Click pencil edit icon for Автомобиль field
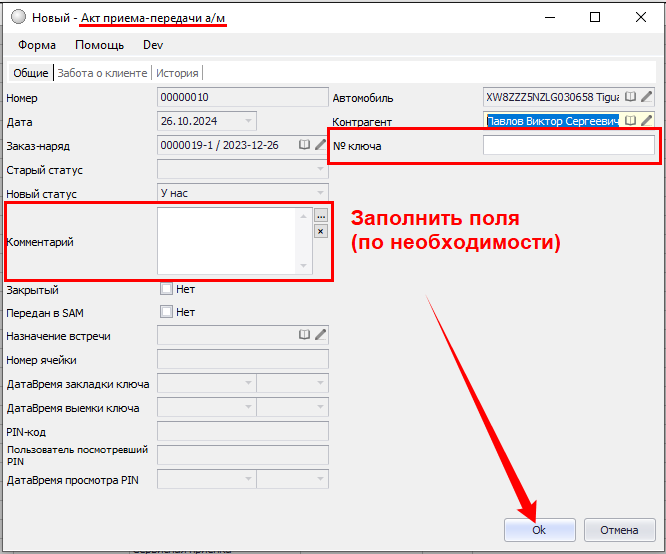The image size is (666, 554). pos(647,97)
